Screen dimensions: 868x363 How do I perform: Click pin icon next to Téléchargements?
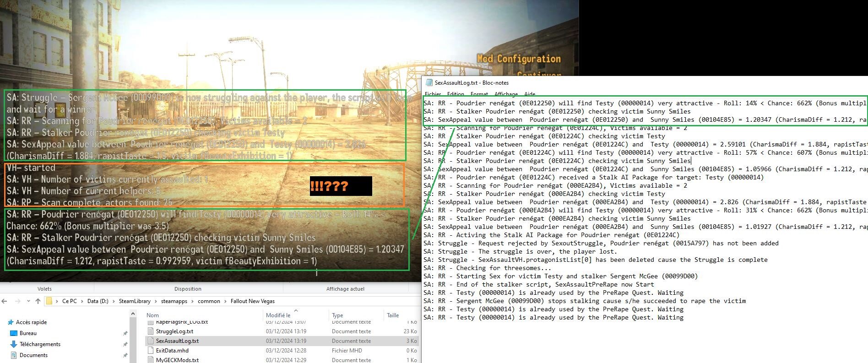tap(125, 344)
